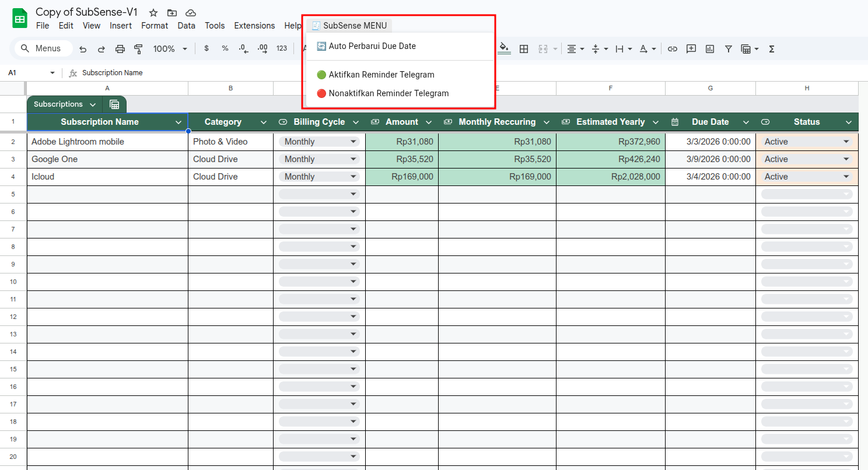Image resolution: width=868 pixels, height=470 pixels.
Task: Click the print icon
Action: [x=120, y=49]
